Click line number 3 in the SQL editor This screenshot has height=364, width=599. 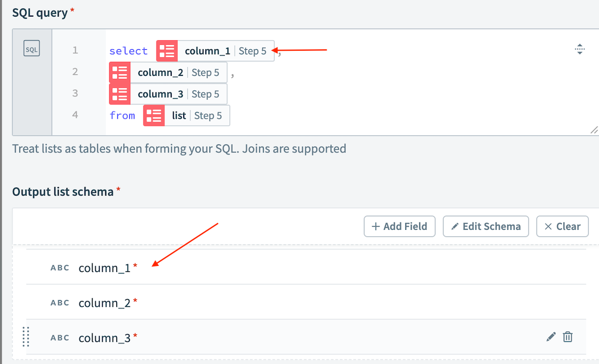pyautogui.click(x=75, y=94)
